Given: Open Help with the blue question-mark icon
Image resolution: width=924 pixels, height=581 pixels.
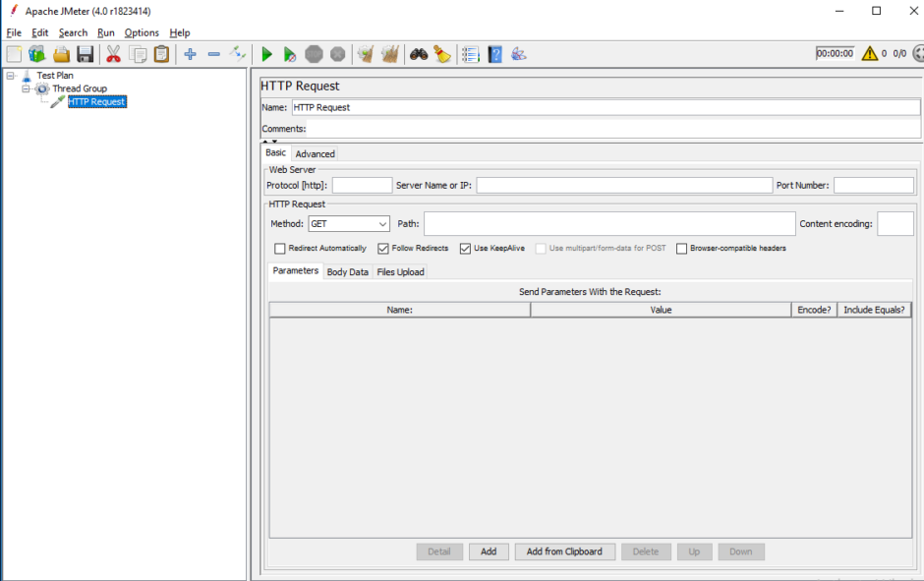Looking at the screenshot, I should [x=495, y=54].
